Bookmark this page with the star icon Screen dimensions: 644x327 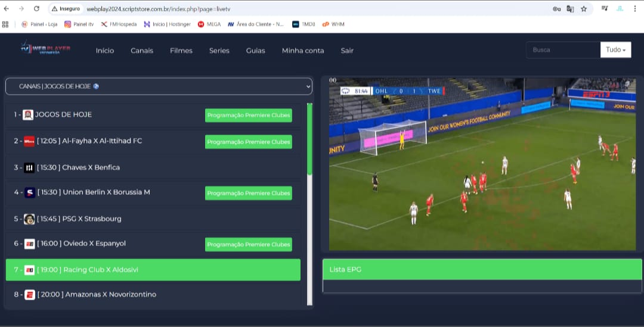tap(584, 9)
